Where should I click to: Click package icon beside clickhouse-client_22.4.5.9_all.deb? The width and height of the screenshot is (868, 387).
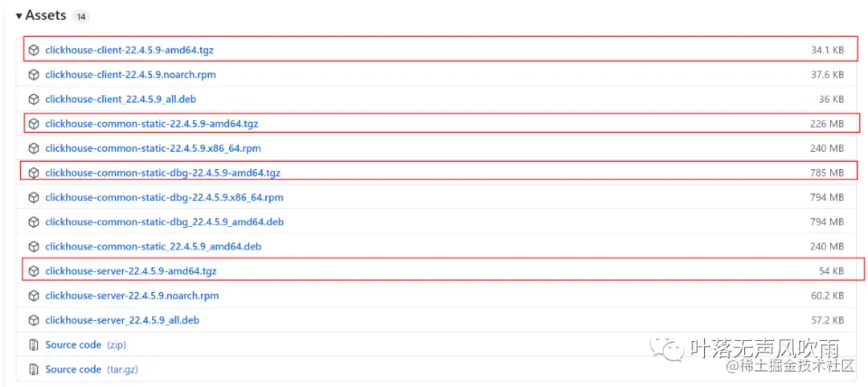(34, 99)
